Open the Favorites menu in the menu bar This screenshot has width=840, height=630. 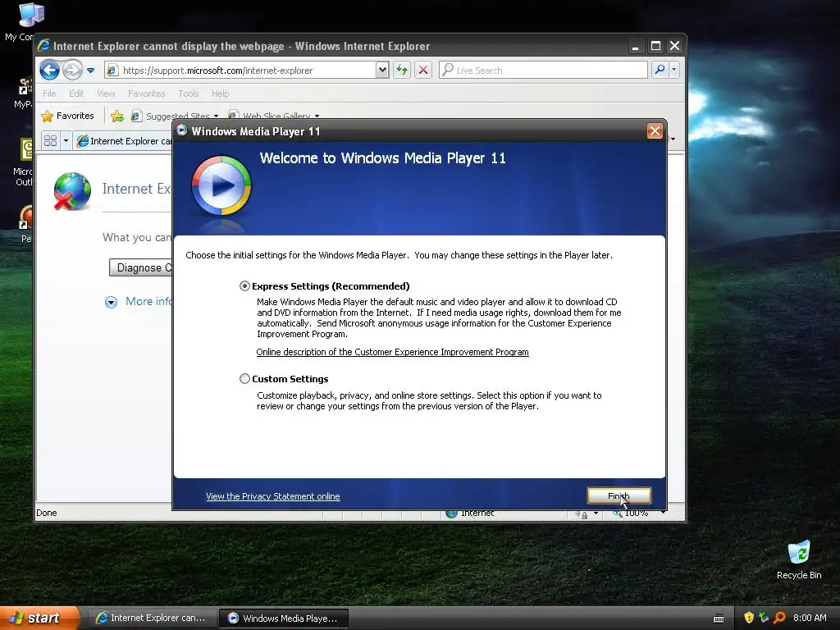(146, 94)
